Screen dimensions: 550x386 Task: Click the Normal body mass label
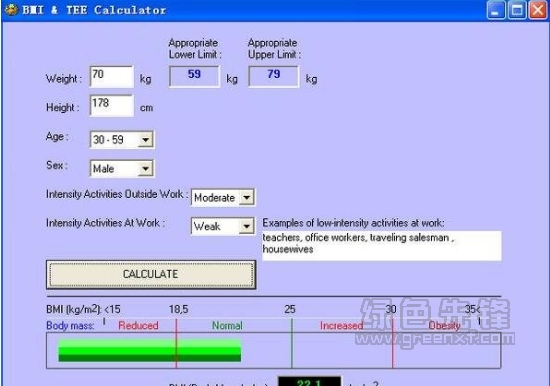click(227, 326)
